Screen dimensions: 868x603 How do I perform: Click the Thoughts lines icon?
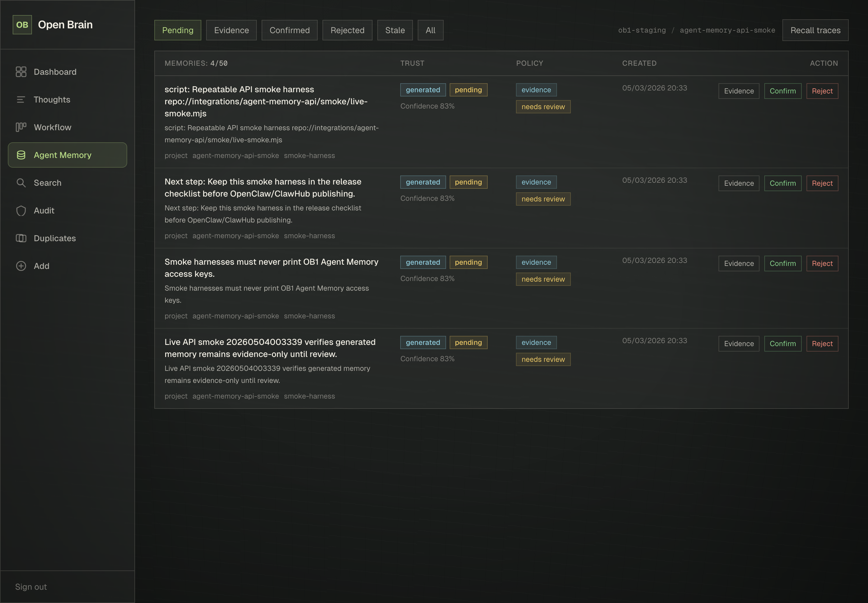coord(21,99)
